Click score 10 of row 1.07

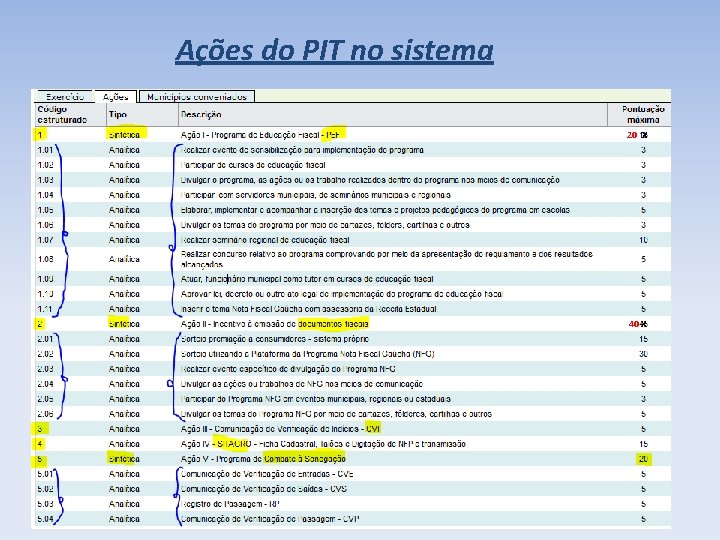click(643, 240)
